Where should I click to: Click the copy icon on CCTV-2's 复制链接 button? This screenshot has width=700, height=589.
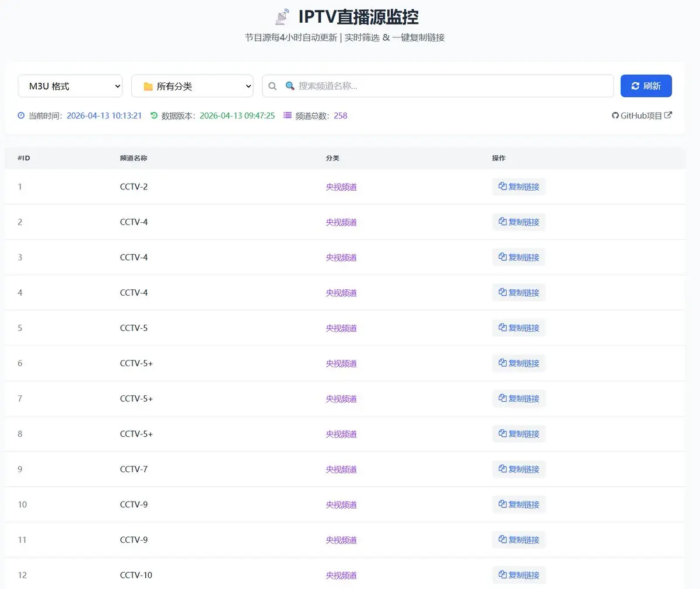click(x=503, y=187)
